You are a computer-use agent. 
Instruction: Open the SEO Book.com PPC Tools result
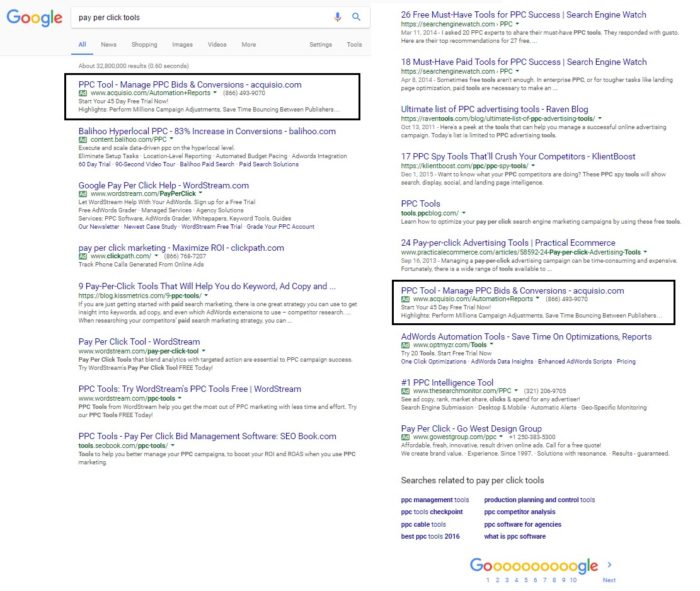pyautogui.click(x=207, y=436)
